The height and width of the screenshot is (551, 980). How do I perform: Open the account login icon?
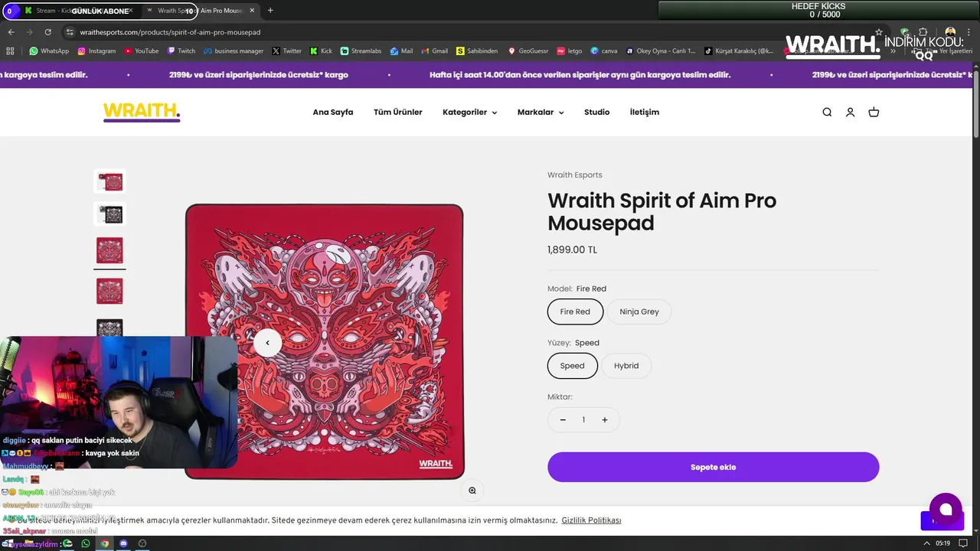pos(850,112)
